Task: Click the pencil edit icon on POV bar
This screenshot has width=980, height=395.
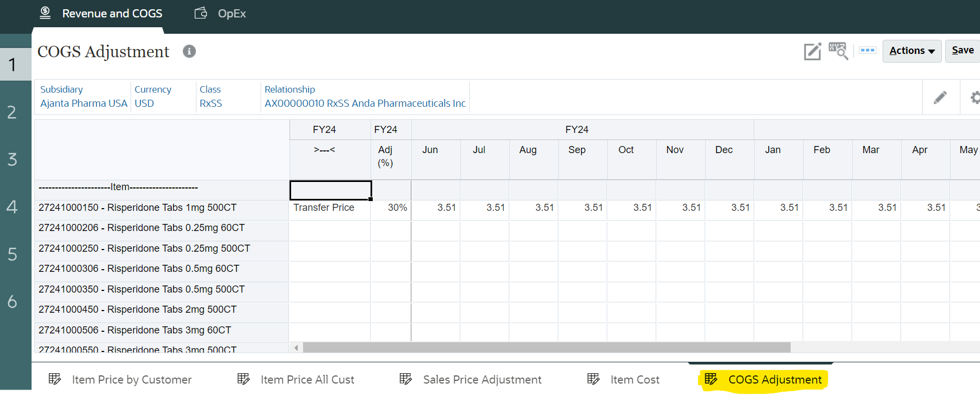Action: (x=940, y=98)
